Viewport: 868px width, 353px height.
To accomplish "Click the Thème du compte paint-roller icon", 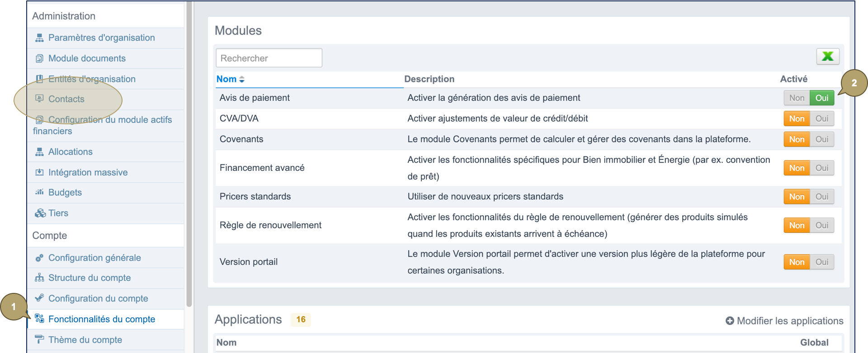I will click(x=39, y=339).
